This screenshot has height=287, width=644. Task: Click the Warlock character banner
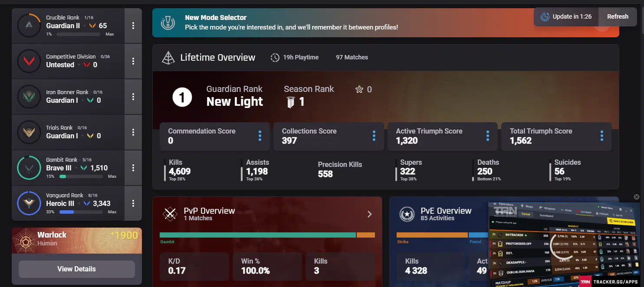(77, 241)
